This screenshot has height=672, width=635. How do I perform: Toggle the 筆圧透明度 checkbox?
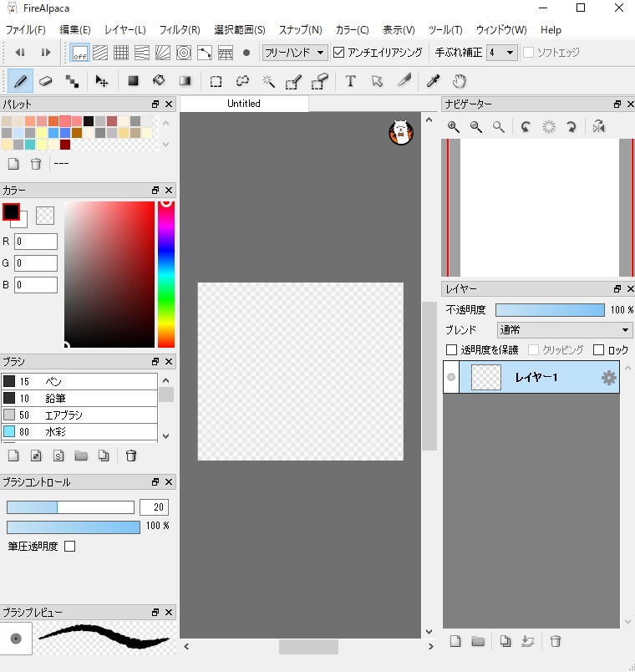point(70,546)
